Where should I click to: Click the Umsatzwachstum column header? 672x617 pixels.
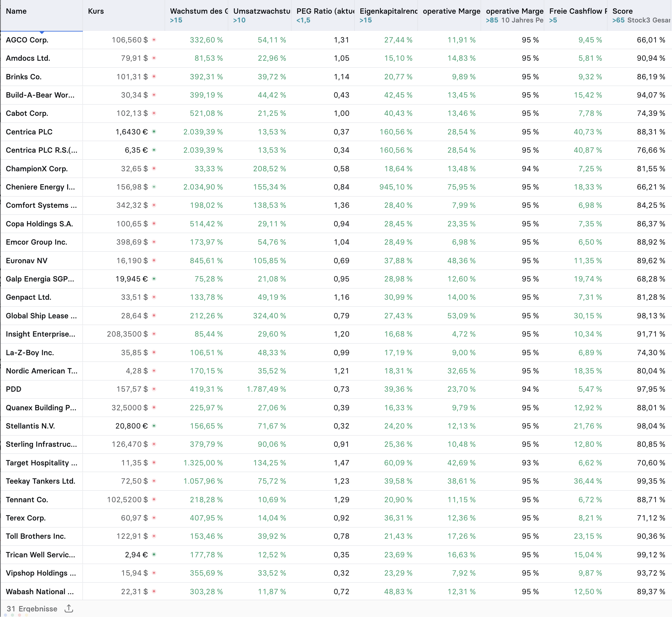(x=262, y=11)
